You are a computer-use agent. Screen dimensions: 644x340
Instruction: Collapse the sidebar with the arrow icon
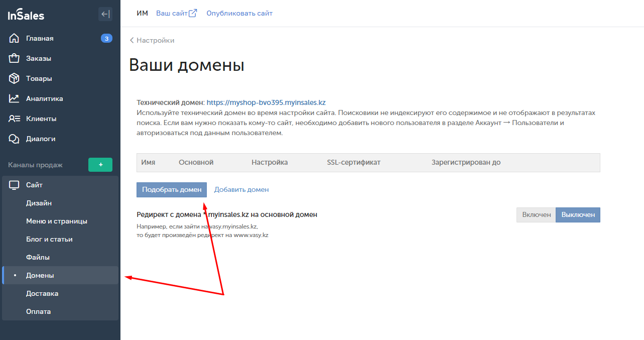(105, 14)
